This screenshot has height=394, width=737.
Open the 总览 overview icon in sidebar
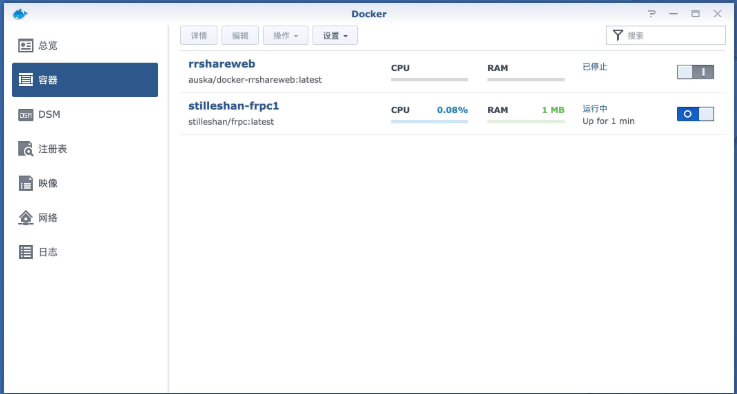point(25,46)
